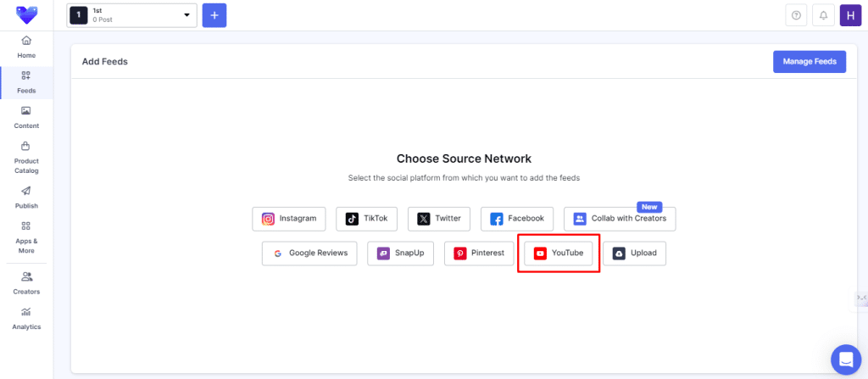Image resolution: width=868 pixels, height=379 pixels.
Task: Open the notifications bell
Action: [x=821, y=15]
